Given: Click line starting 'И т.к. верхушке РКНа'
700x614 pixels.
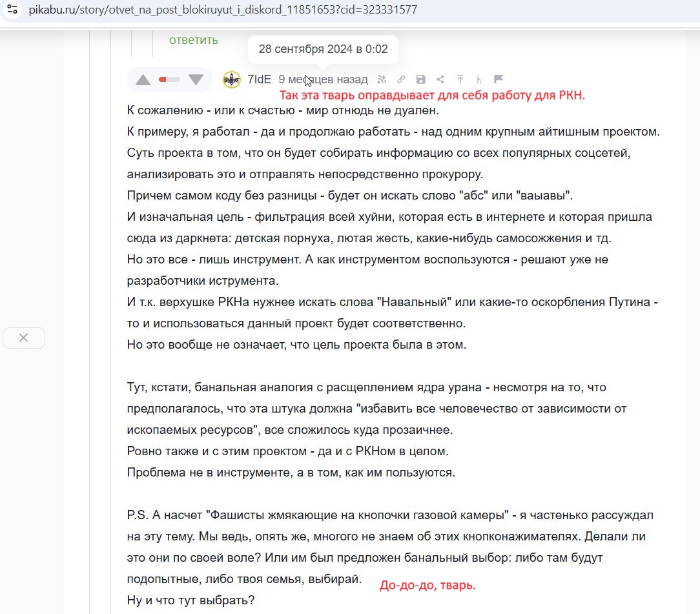Looking at the screenshot, I should (393, 302).
